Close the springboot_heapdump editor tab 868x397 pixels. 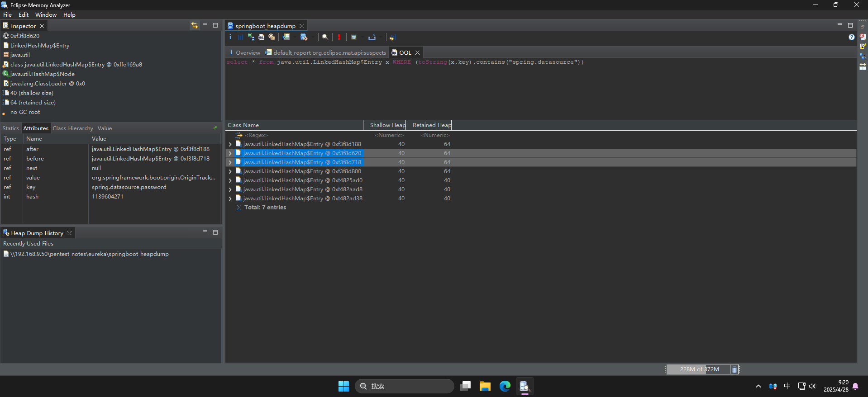pyautogui.click(x=301, y=26)
